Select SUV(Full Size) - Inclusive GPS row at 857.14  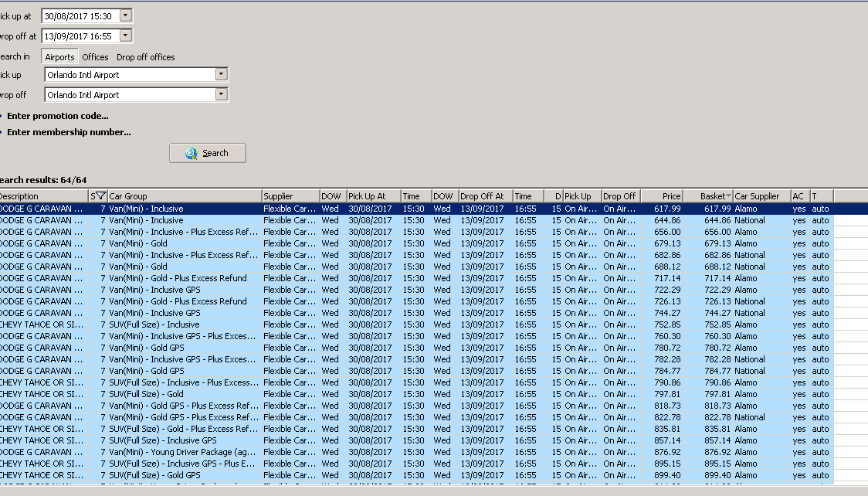pyautogui.click(x=417, y=441)
